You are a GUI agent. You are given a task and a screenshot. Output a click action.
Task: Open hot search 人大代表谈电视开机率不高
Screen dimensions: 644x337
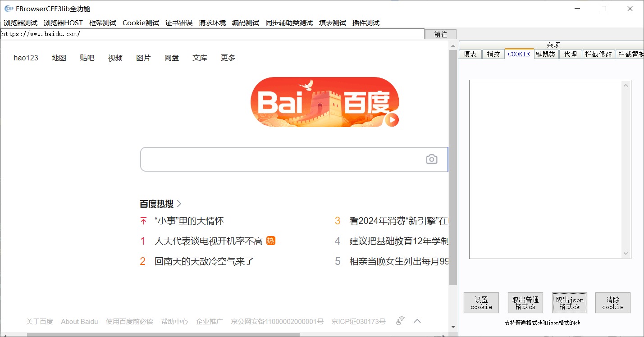click(x=209, y=241)
